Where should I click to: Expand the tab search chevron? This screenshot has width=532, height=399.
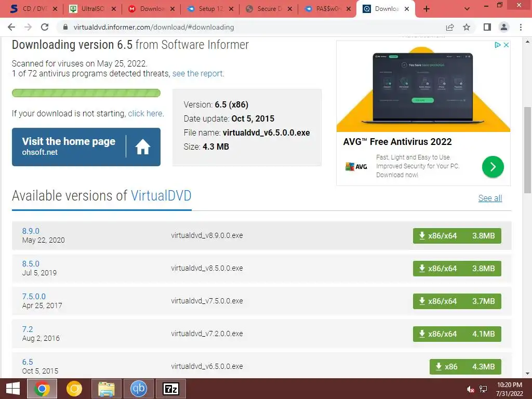(x=467, y=9)
